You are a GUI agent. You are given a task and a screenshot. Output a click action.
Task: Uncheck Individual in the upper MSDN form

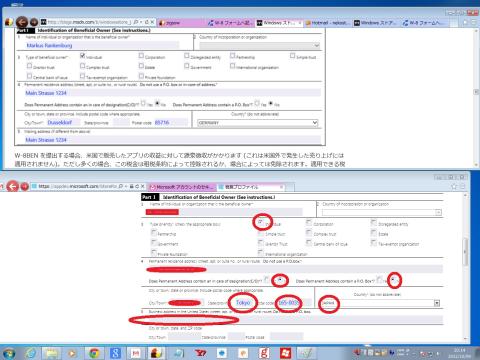point(83,56)
